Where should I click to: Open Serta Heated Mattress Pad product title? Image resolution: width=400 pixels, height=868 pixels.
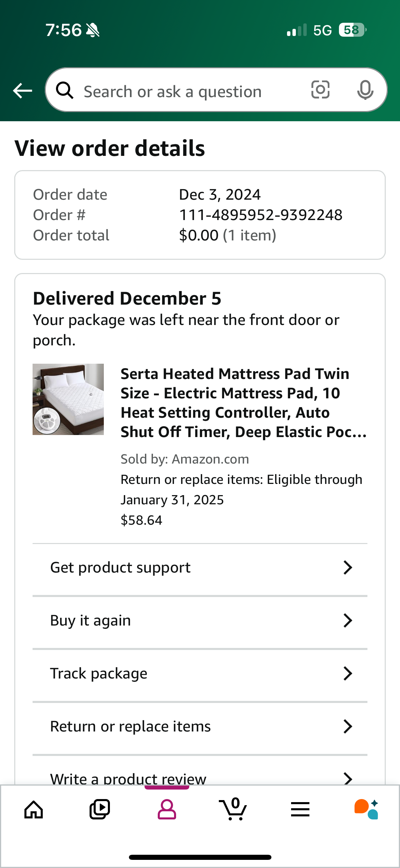point(244,403)
